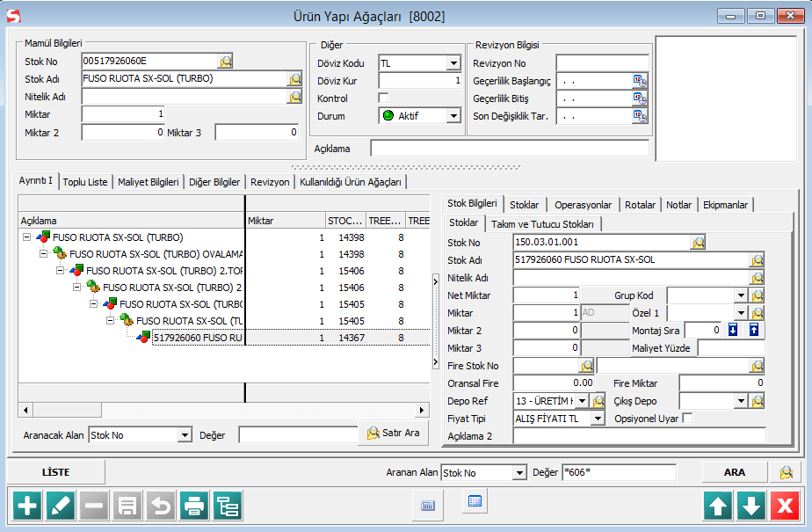Image resolution: width=812 pixels, height=532 pixels.
Task: Click the red X exit icon
Action: pyautogui.click(x=784, y=506)
